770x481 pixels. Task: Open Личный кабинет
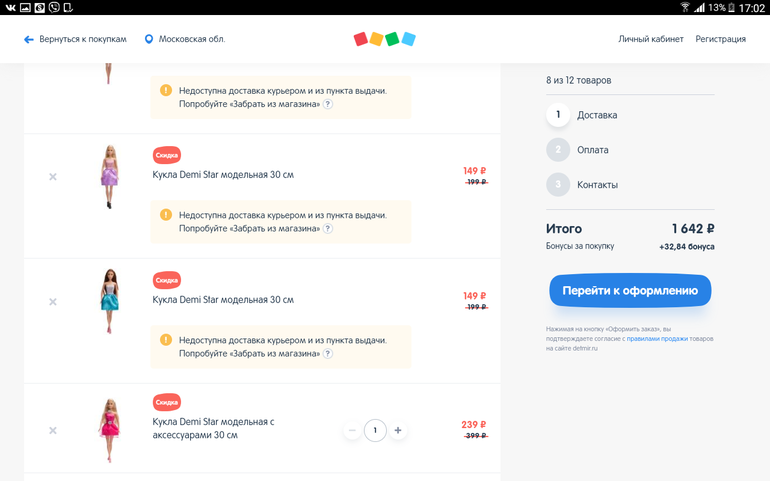tap(650, 40)
